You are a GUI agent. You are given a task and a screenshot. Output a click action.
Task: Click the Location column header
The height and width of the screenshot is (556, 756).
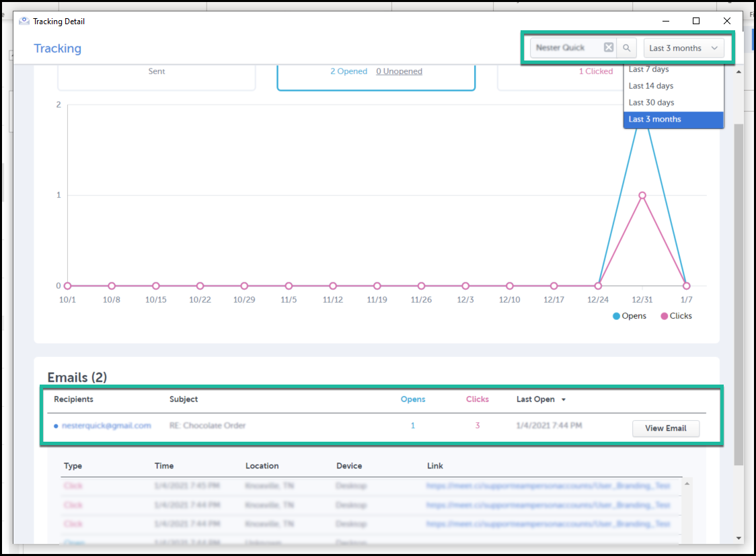pyautogui.click(x=262, y=466)
